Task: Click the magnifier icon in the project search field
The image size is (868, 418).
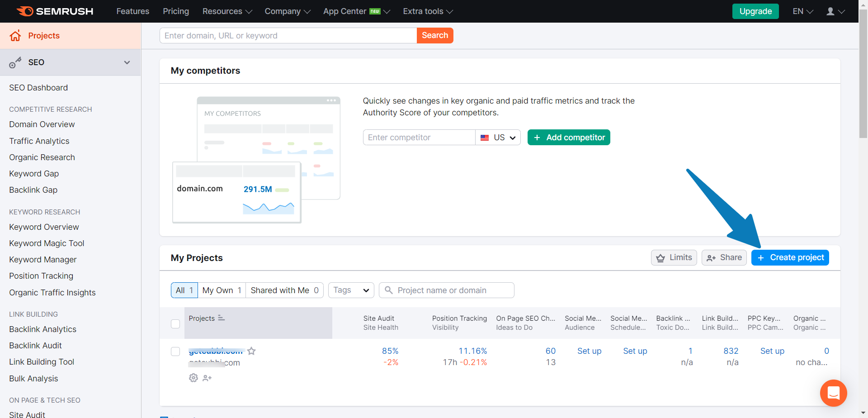Action: pyautogui.click(x=389, y=290)
